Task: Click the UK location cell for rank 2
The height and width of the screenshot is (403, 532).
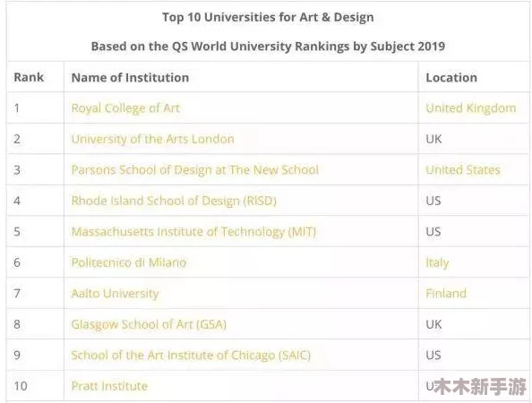Action: [433, 139]
